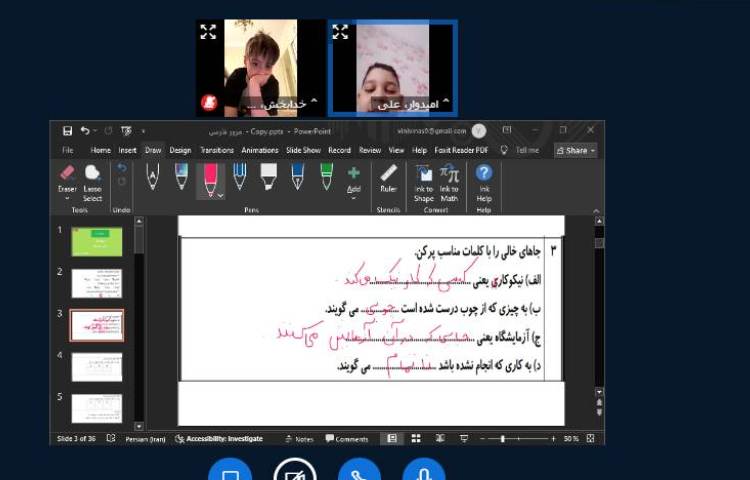
Task: Open the Transitions tab
Action: pyautogui.click(x=217, y=150)
